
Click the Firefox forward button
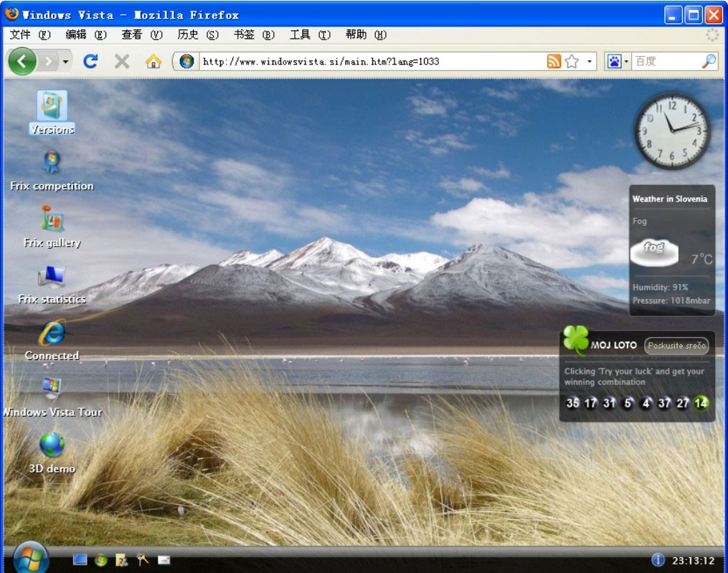(x=48, y=61)
